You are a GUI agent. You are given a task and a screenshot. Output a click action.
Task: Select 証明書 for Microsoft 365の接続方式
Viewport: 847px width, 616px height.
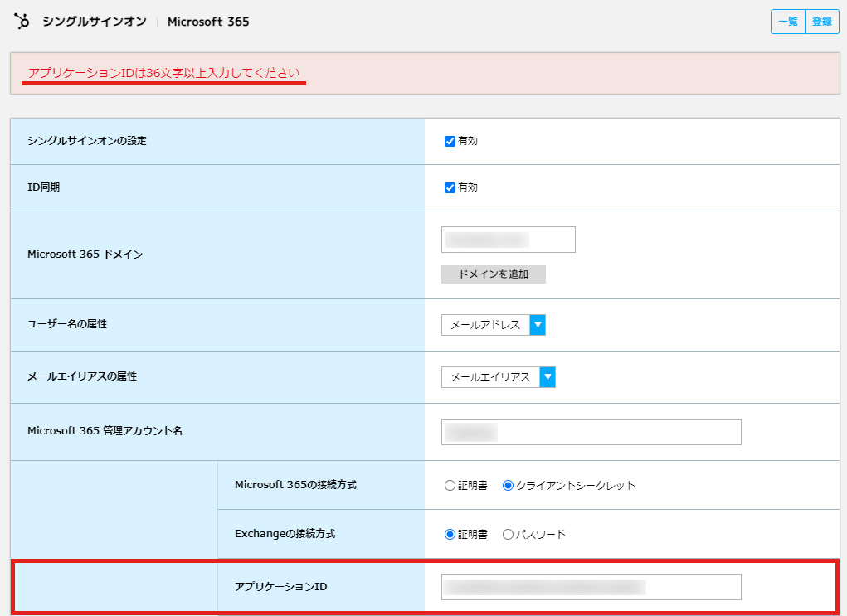coord(450,485)
